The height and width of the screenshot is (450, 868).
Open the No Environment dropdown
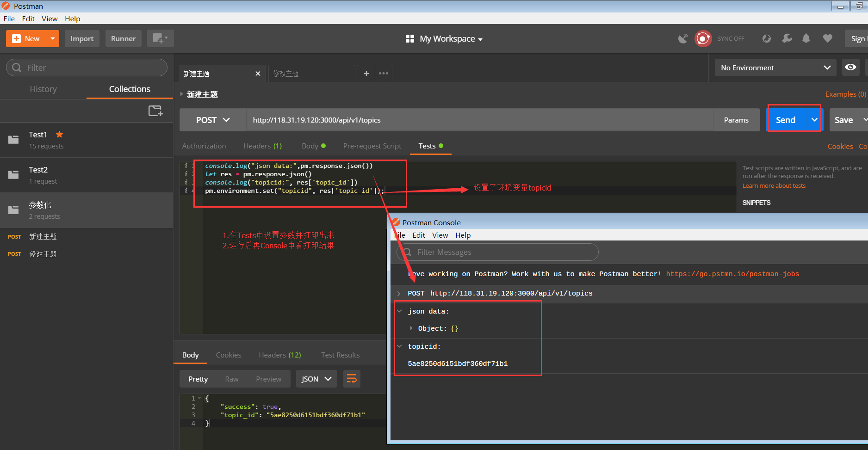tap(775, 68)
